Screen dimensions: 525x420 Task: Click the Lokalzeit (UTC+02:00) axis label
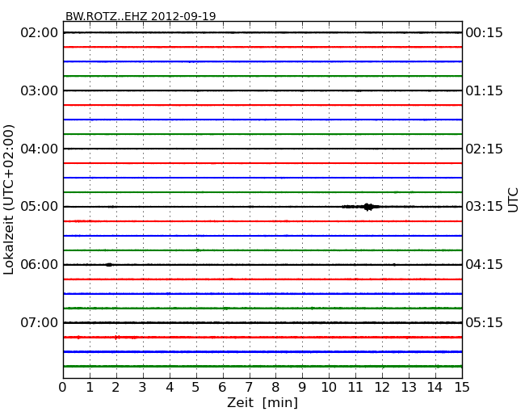[9, 200]
